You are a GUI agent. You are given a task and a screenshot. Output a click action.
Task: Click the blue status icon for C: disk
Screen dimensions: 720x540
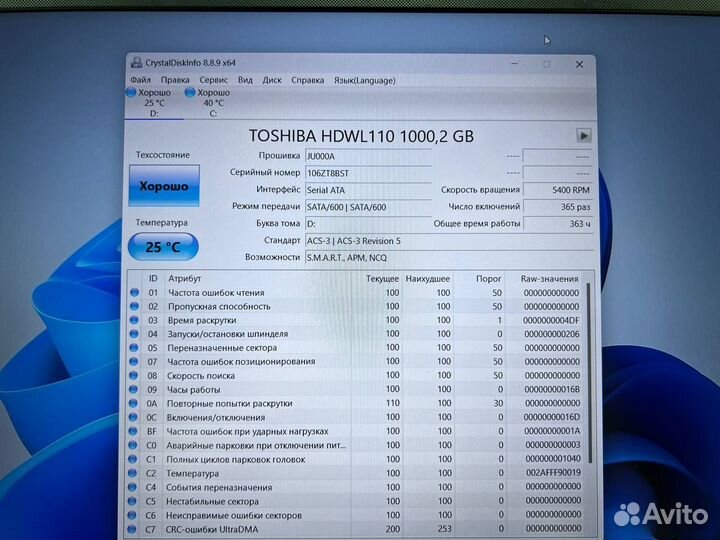190,92
